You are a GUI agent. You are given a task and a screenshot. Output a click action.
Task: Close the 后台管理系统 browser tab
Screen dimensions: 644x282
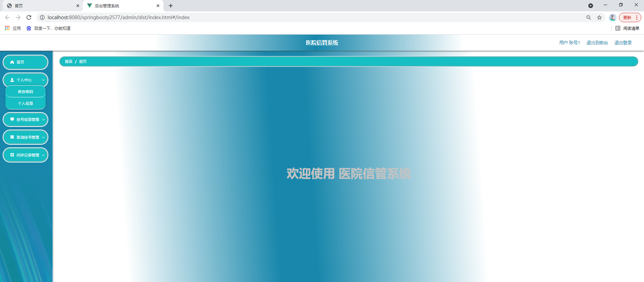158,6
